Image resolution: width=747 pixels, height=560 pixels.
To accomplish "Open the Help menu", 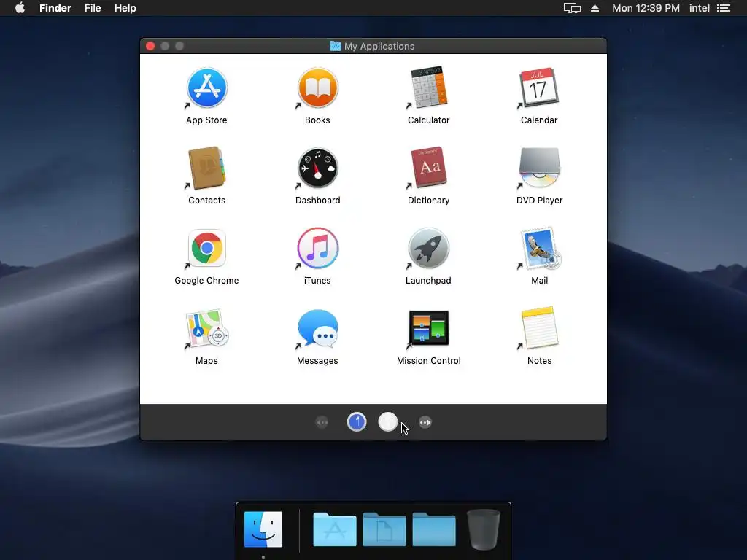I will coord(125,8).
